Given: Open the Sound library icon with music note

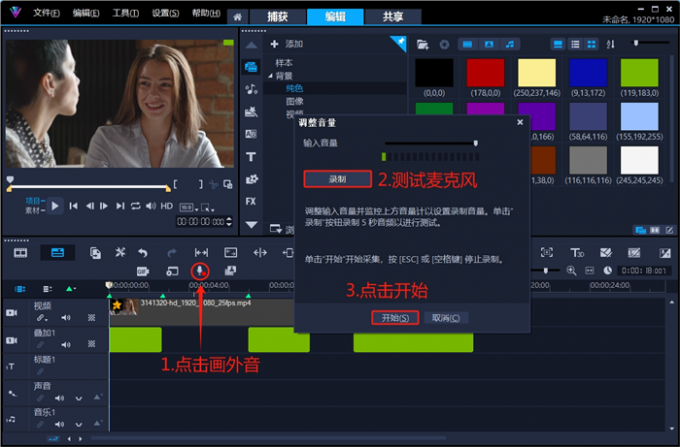Looking at the screenshot, I should pos(251,89).
